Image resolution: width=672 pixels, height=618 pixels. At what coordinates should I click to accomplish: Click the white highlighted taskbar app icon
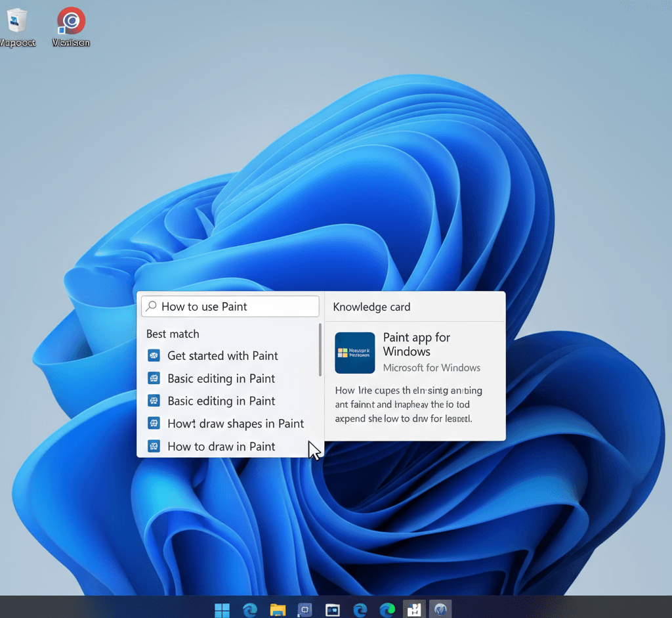414,609
